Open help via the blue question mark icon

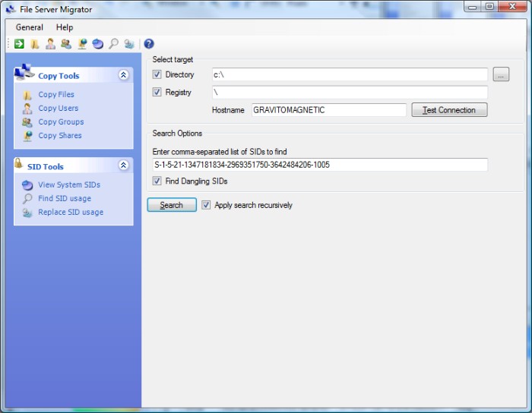(149, 44)
